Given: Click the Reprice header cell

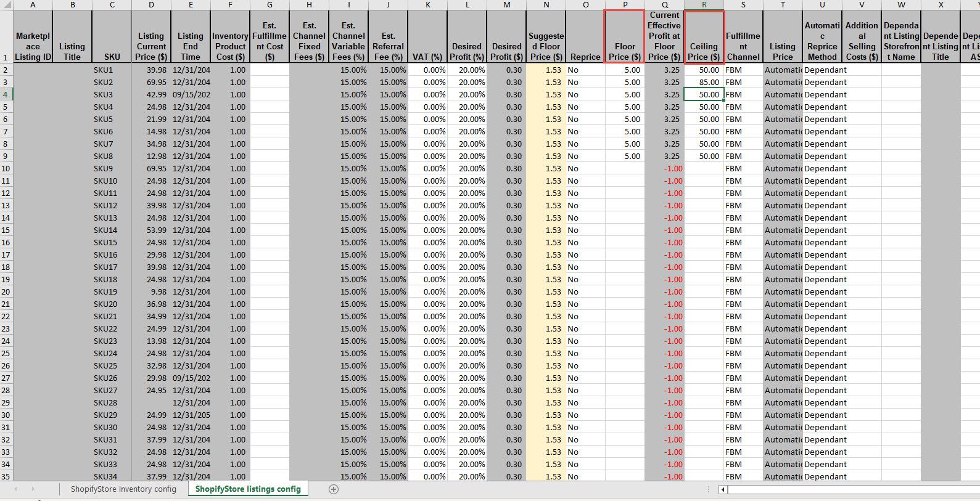Looking at the screenshot, I should (x=585, y=36).
